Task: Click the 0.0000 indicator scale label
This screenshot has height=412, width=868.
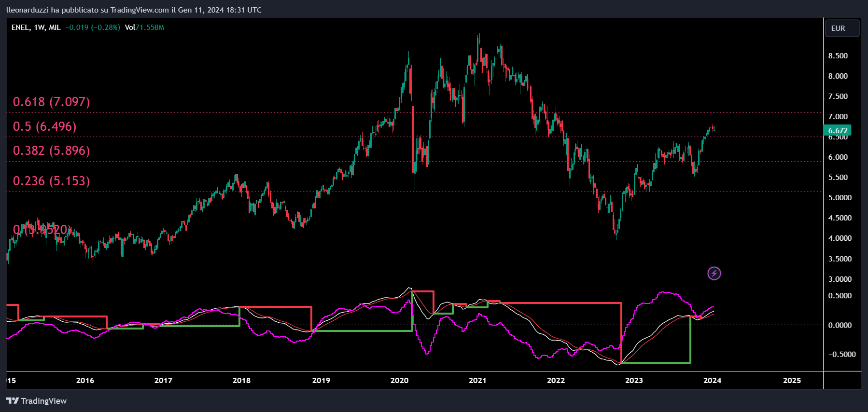Action: 840,325
